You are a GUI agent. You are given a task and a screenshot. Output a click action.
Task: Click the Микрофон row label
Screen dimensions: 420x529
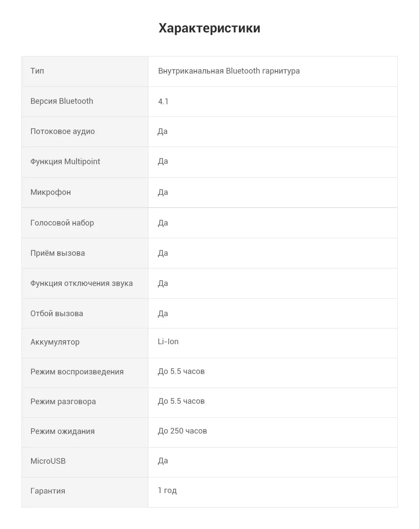click(51, 192)
